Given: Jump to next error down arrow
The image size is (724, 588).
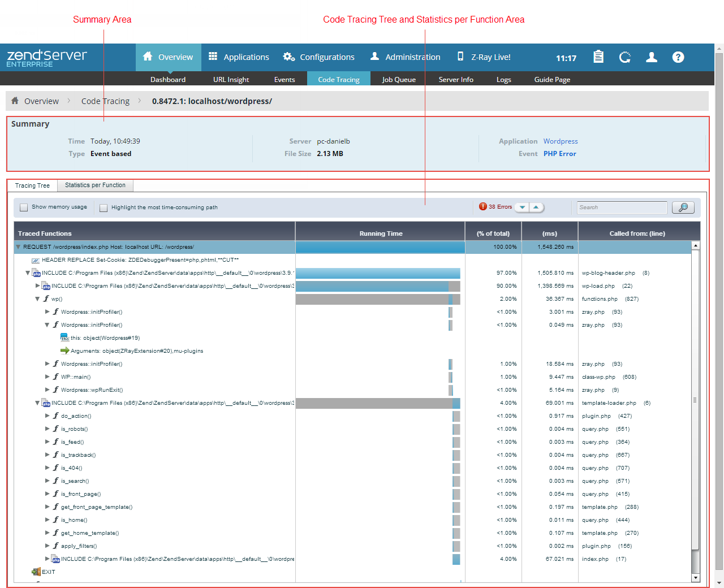Looking at the screenshot, I should [522, 207].
